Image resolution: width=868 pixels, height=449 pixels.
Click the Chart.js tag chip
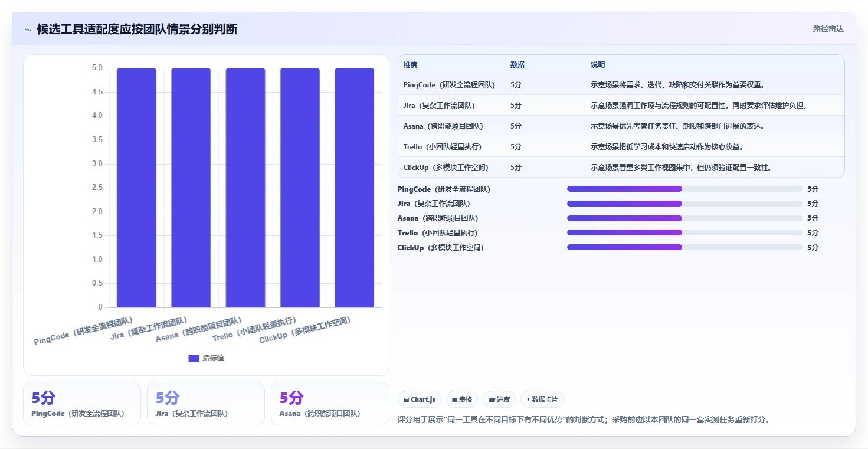420,399
